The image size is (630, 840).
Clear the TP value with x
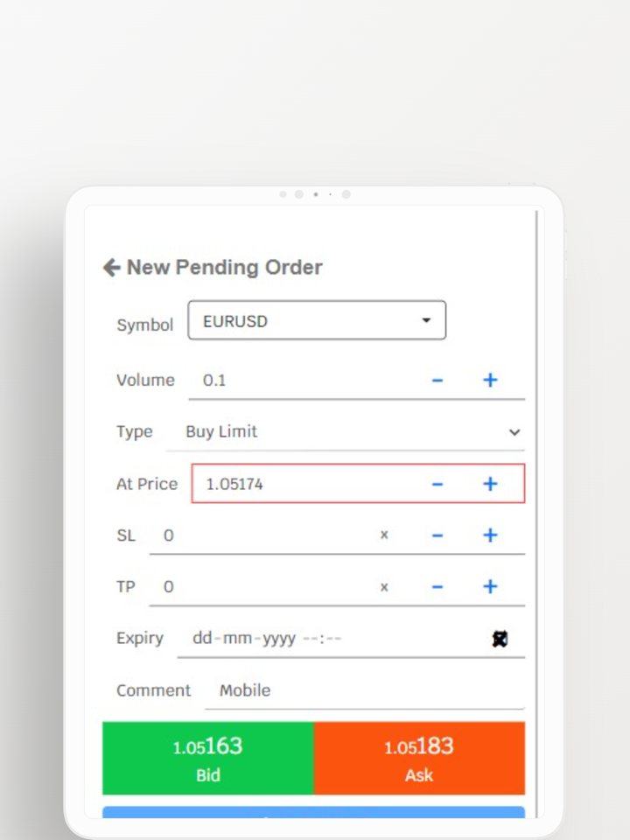tap(384, 586)
